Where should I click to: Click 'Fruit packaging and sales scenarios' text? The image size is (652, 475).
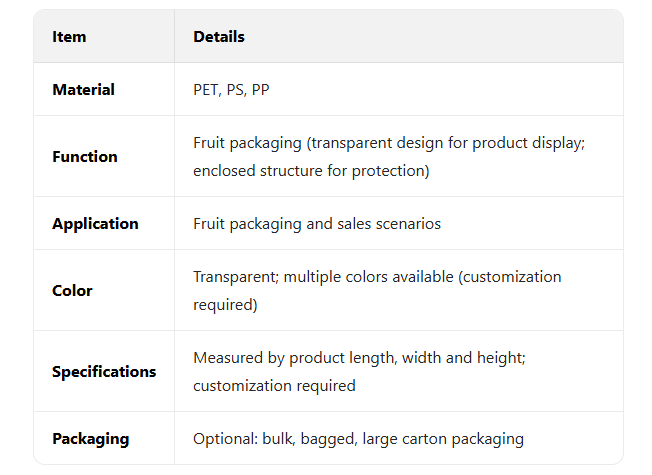[316, 224]
